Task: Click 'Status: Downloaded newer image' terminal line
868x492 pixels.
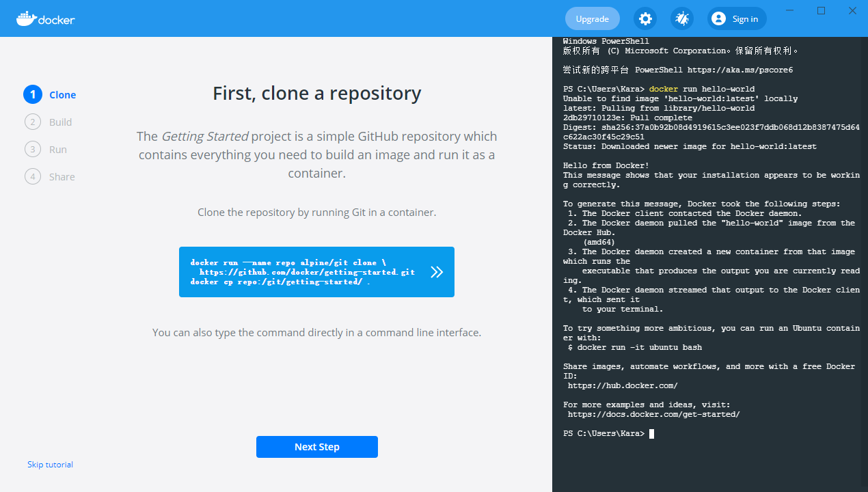Action: pyautogui.click(x=690, y=146)
